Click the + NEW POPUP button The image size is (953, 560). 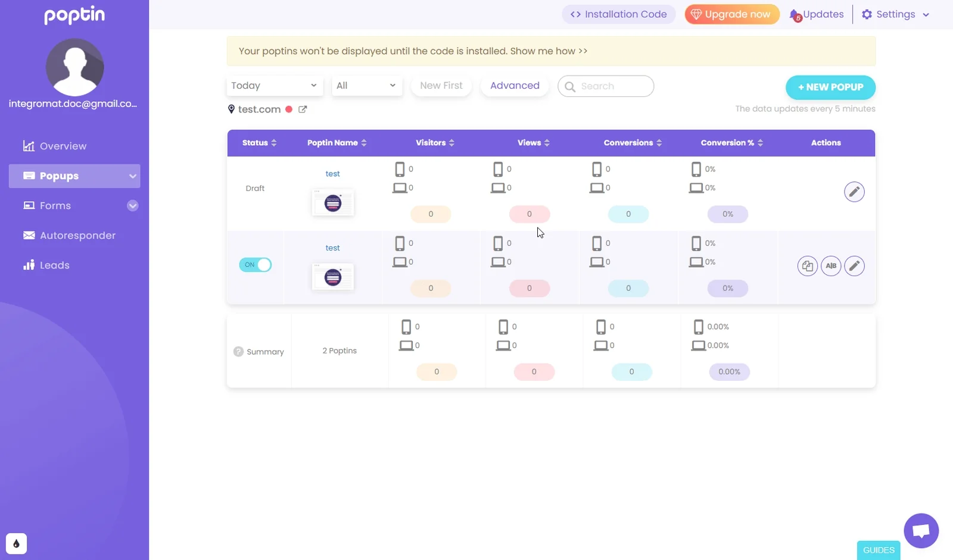click(830, 87)
